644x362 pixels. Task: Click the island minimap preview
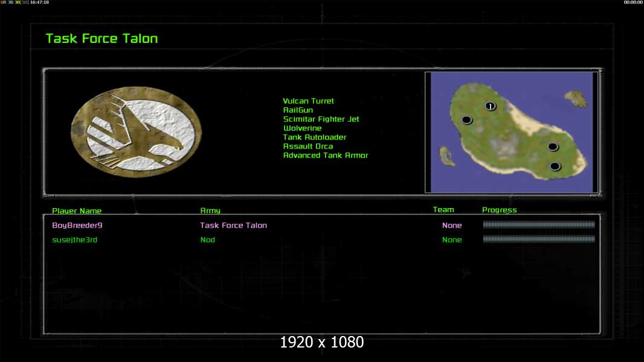point(511,132)
